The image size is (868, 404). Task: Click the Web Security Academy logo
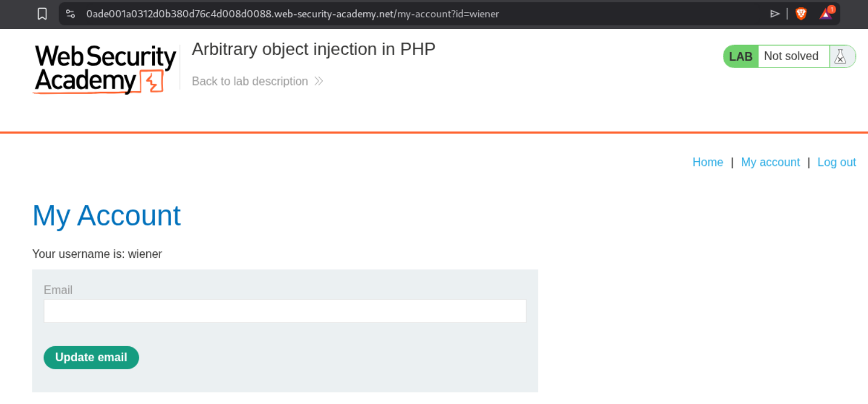coord(105,69)
